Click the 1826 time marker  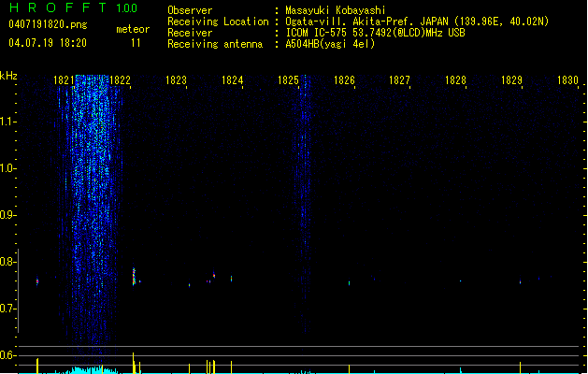point(344,80)
